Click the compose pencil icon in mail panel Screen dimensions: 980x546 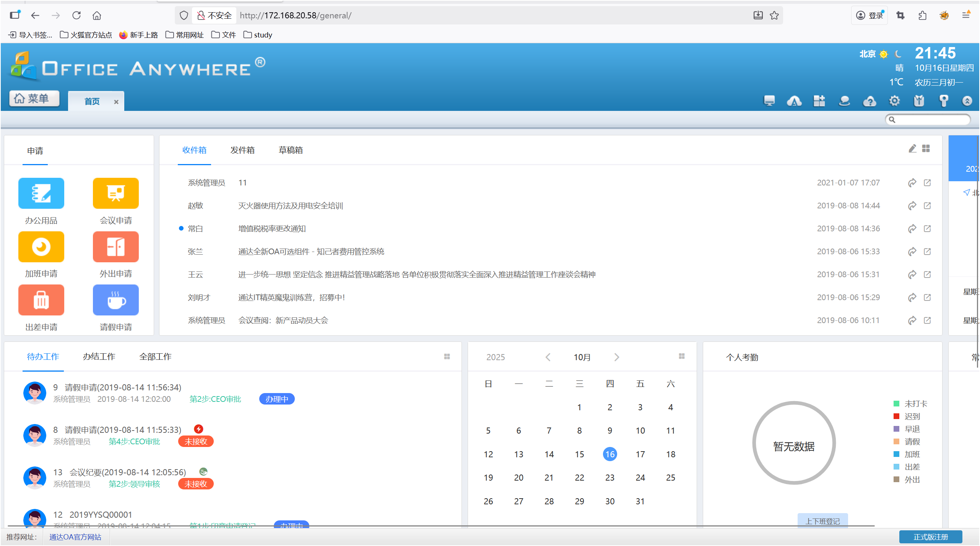tap(912, 149)
